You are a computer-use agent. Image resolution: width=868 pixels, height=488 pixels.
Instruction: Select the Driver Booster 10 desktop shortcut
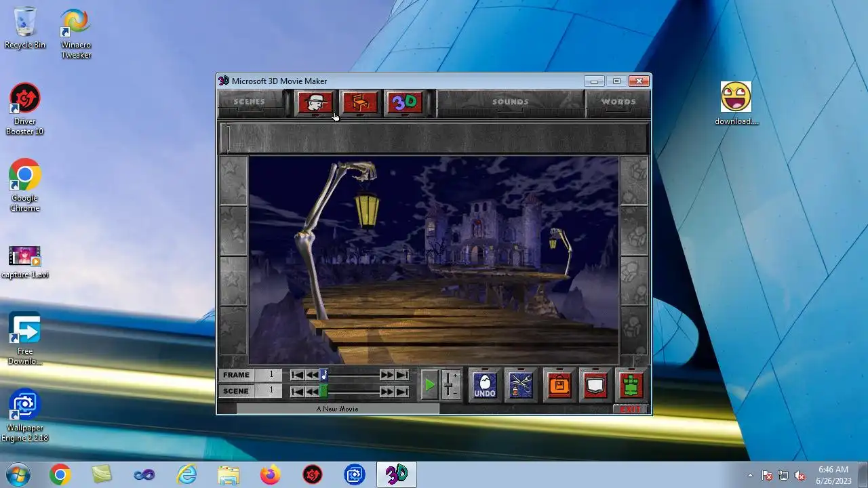25,110
